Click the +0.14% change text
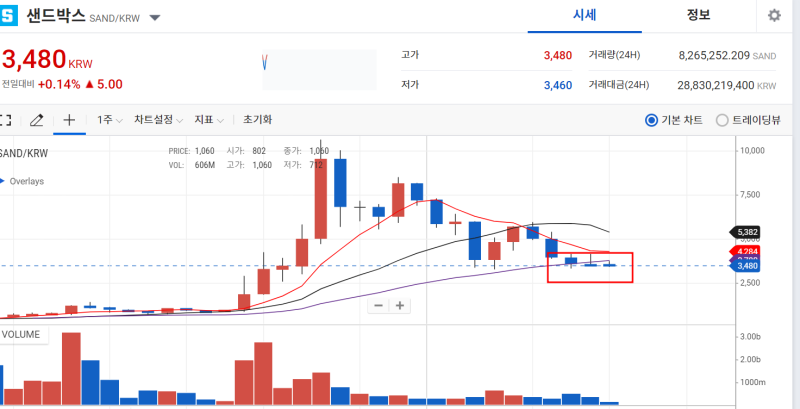 point(59,85)
